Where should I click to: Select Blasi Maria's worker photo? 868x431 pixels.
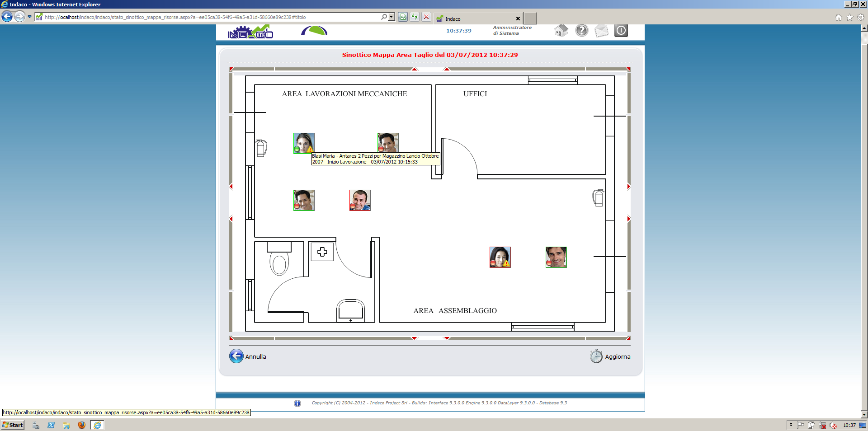[x=304, y=143]
